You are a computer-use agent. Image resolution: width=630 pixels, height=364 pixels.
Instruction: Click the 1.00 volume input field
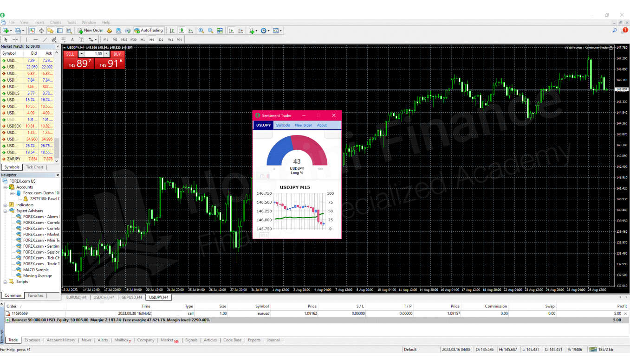(x=94, y=54)
